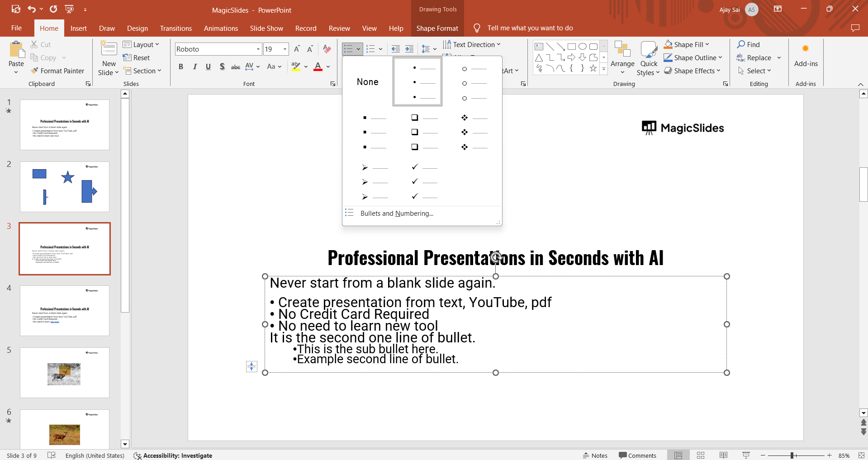Click the yellow text highlight color button
The height and width of the screenshot is (460, 868).
coord(295,66)
